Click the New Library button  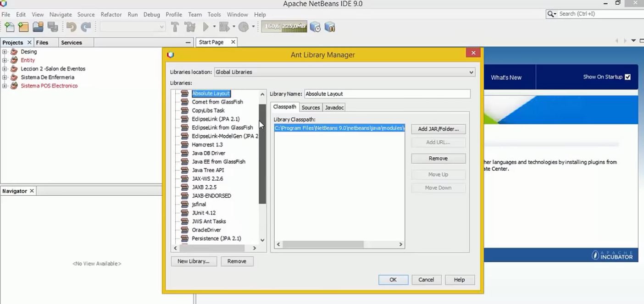193,261
